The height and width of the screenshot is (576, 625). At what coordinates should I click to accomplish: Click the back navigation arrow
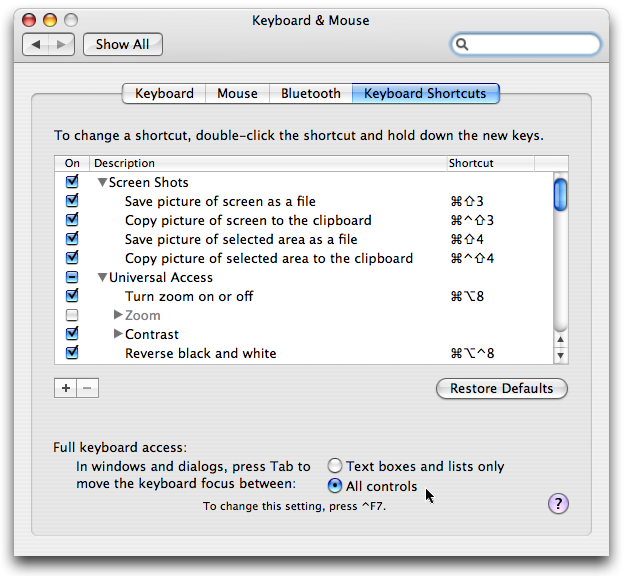point(37,44)
